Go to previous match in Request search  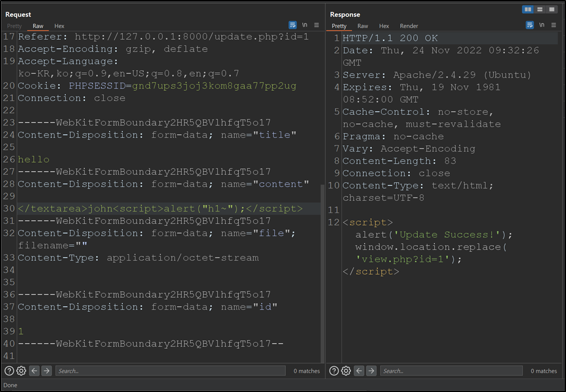tap(34, 371)
